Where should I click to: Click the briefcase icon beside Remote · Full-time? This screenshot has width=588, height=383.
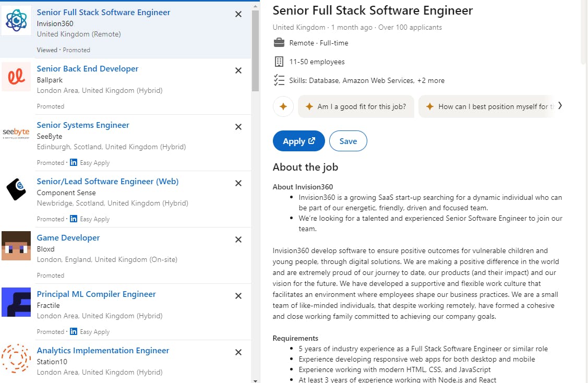[279, 42]
